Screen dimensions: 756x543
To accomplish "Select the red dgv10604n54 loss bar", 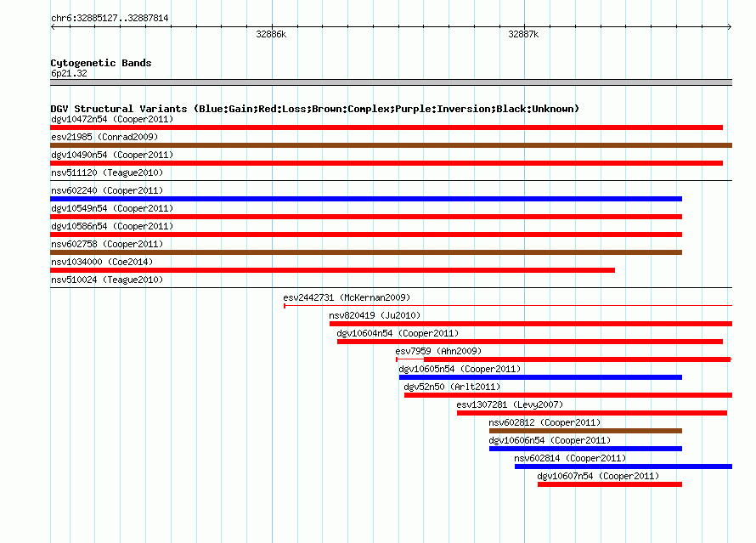I will click(x=530, y=342).
